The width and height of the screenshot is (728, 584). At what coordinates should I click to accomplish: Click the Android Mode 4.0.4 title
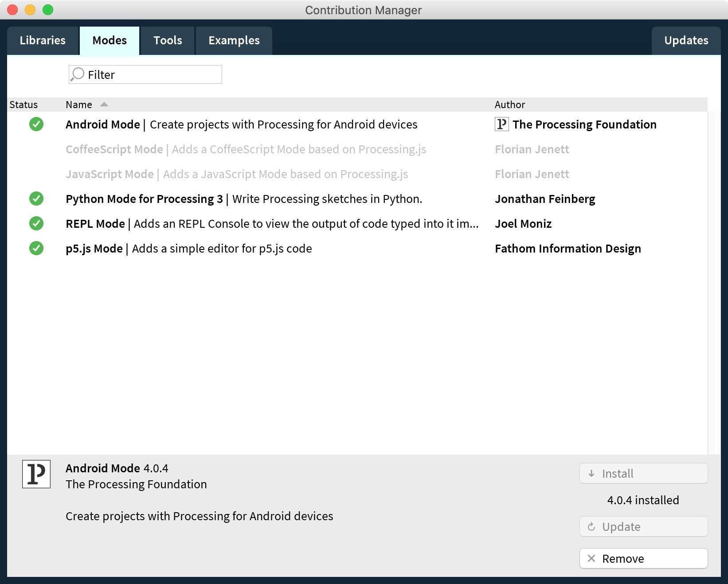click(x=117, y=468)
